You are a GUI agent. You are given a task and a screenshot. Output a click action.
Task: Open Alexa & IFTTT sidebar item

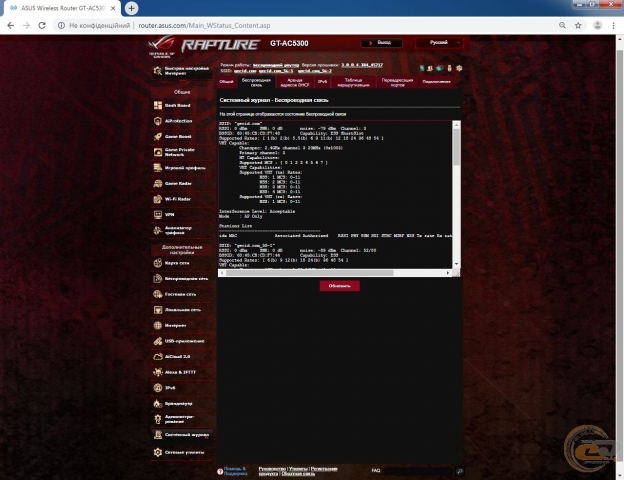coord(181,372)
